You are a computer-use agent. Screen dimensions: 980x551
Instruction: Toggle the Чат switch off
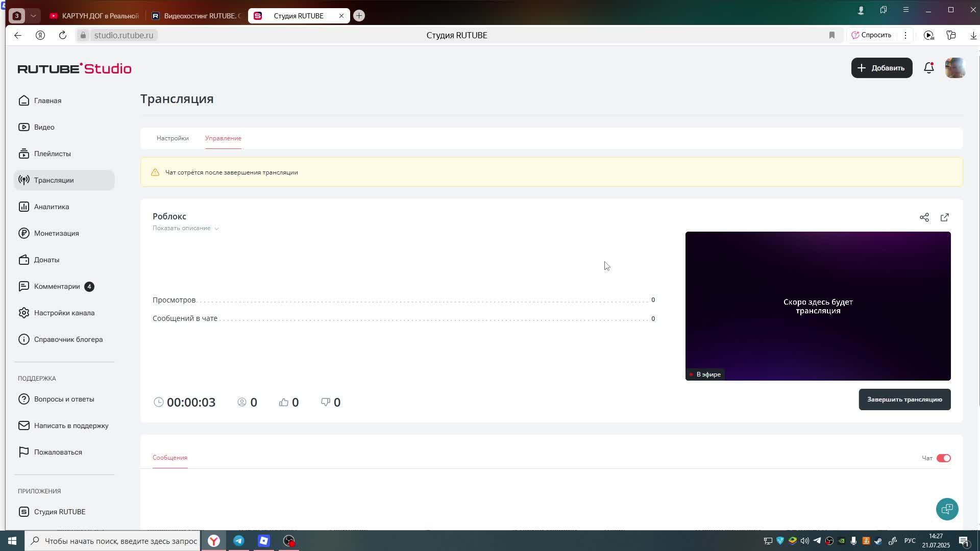943,458
